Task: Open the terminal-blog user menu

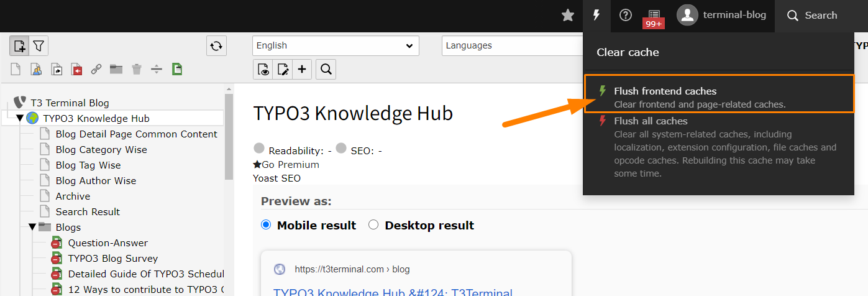Action: [x=721, y=16]
